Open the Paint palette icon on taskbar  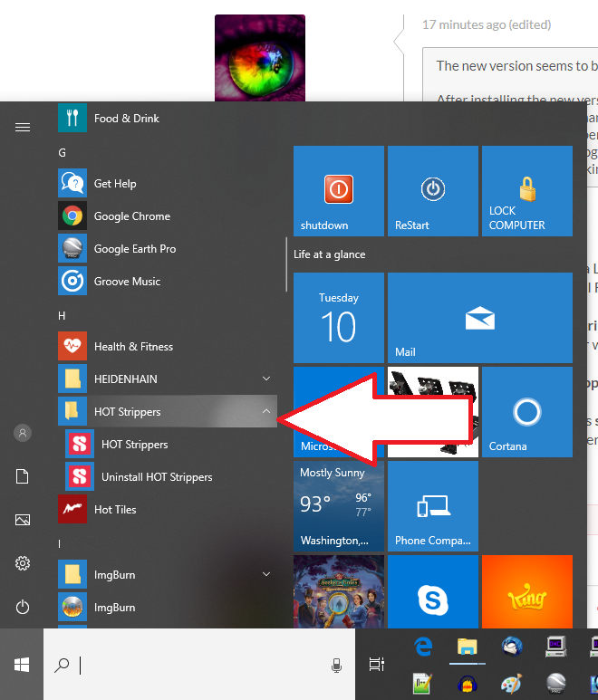click(x=511, y=683)
